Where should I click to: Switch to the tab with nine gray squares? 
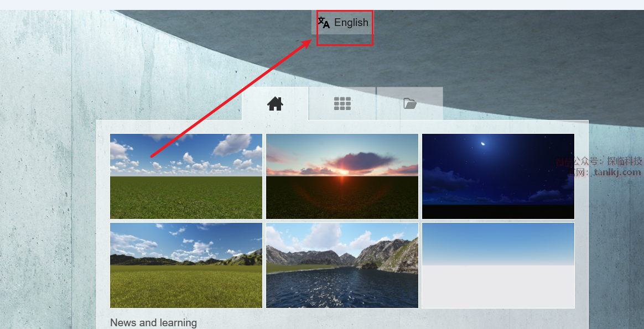tap(342, 103)
